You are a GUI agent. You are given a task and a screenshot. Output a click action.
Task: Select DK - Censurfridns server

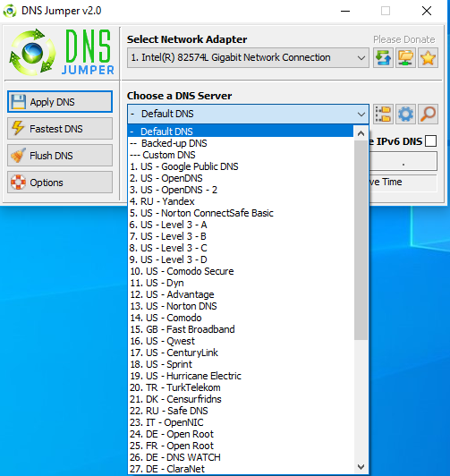(241, 399)
